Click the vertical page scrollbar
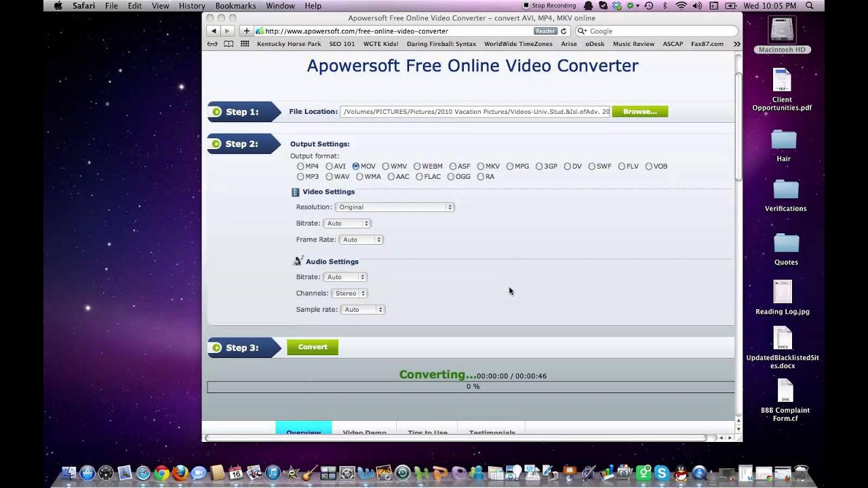868x488 pixels. coord(738,127)
